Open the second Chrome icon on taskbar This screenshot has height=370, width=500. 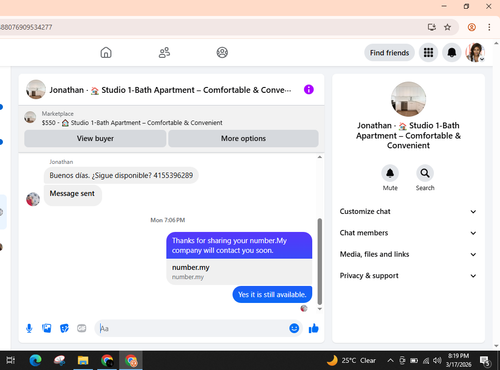pyautogui.click(x=131, y=360)
